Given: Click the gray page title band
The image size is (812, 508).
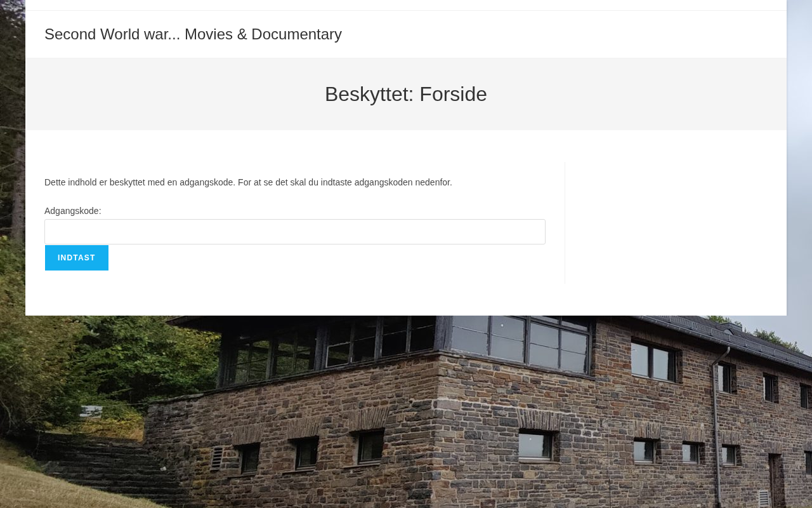Looking at the screenshot, I should [x=406, y=94].
